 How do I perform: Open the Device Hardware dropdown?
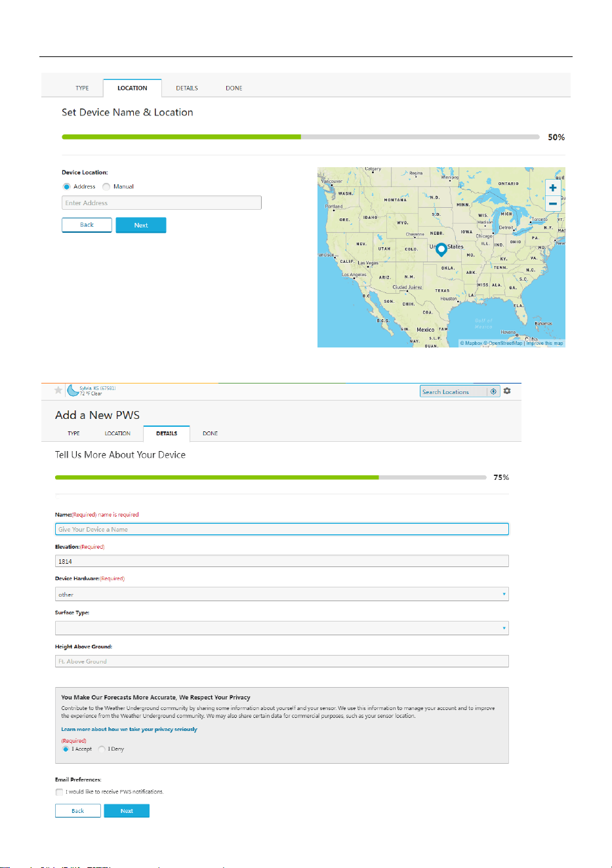click(282, 594)
